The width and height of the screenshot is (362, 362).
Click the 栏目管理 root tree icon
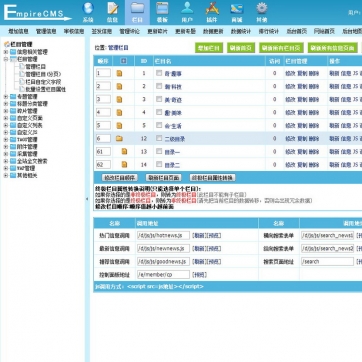click(7, 44)
